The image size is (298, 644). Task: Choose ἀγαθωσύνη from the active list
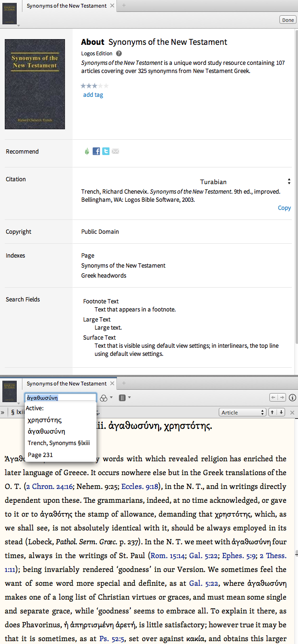[x=46, y=431]
